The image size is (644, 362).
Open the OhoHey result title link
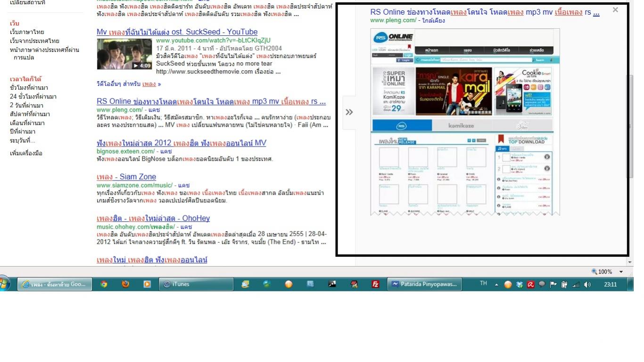(x=153, y=218)
